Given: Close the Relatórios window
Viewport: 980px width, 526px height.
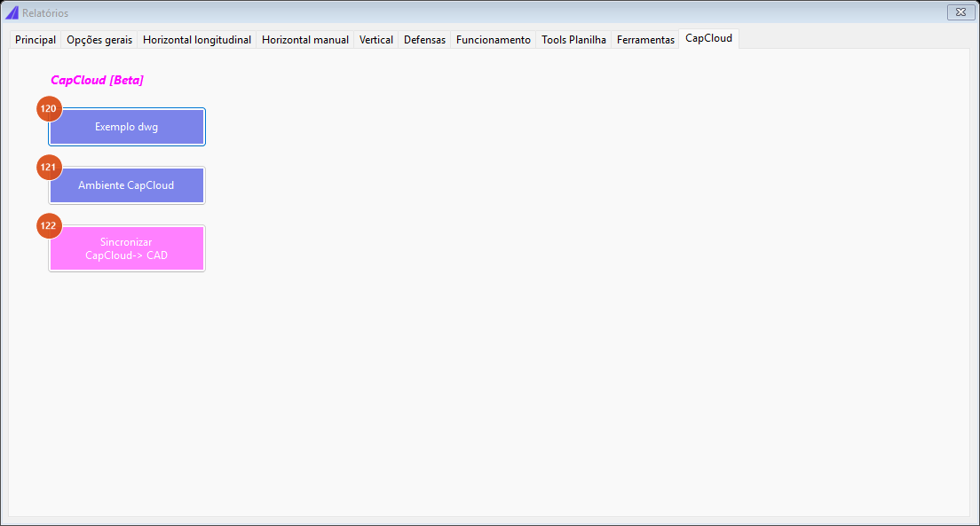Looking at the screenshot, I should point(960,12).
